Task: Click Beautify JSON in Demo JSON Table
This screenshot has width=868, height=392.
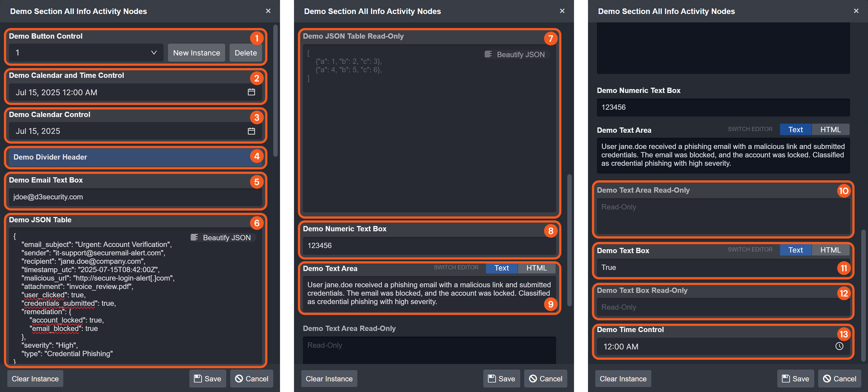Action: point(221,238)
